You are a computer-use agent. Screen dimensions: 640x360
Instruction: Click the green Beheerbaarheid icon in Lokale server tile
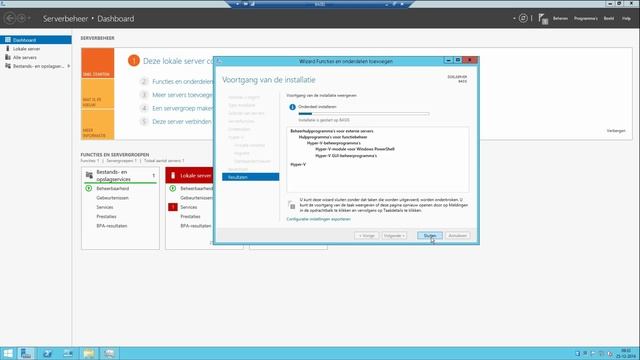173,188
